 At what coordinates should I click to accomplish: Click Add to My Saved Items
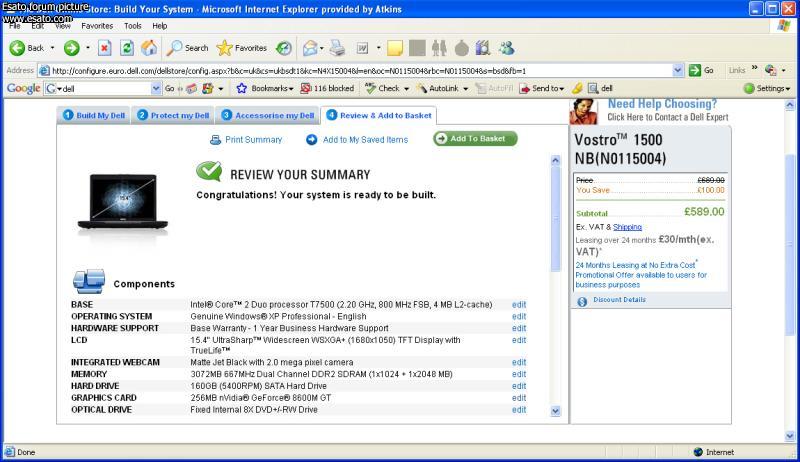pyautogui.click(x=357, y=140)
